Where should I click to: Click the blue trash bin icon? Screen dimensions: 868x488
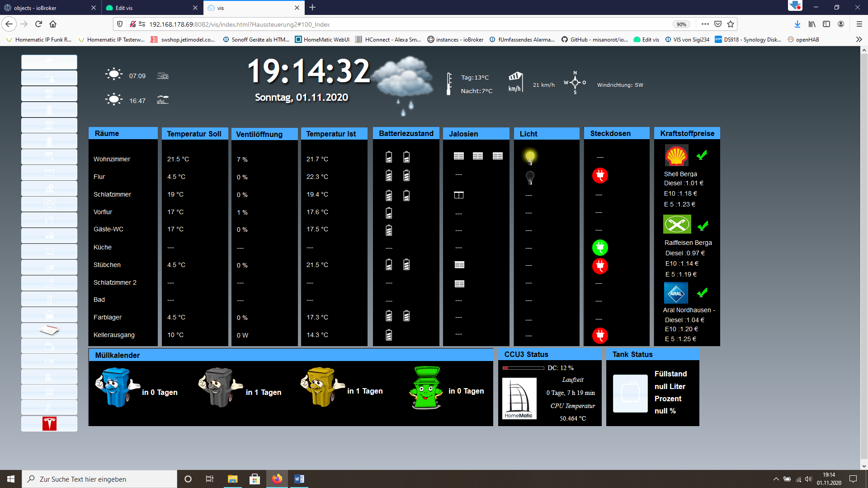(117, 388)
